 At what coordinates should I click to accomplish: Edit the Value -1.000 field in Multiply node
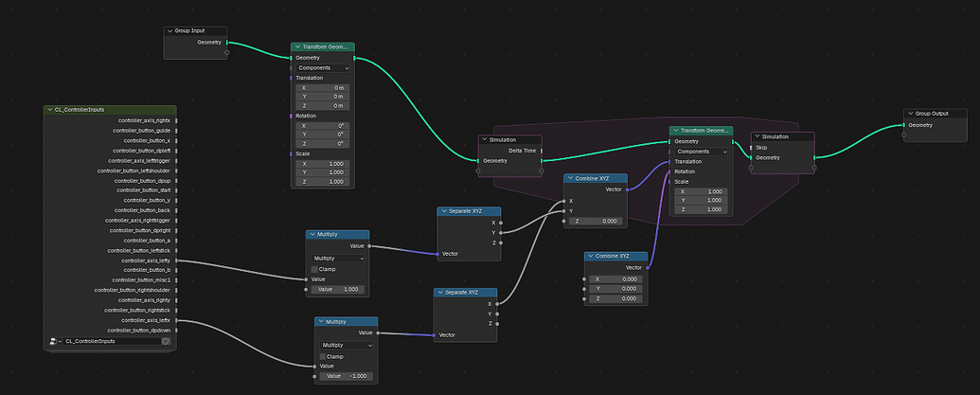347,376
